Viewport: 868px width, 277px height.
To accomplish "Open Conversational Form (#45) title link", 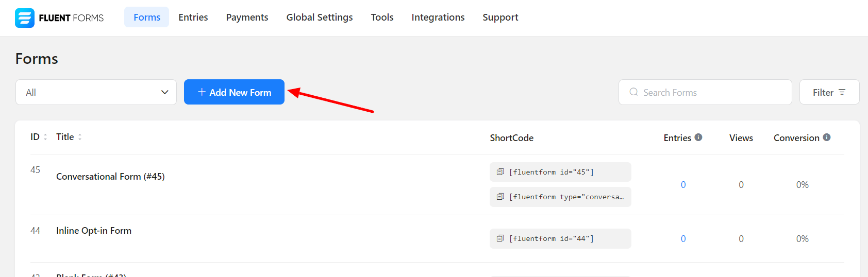I will coord(110,177).
